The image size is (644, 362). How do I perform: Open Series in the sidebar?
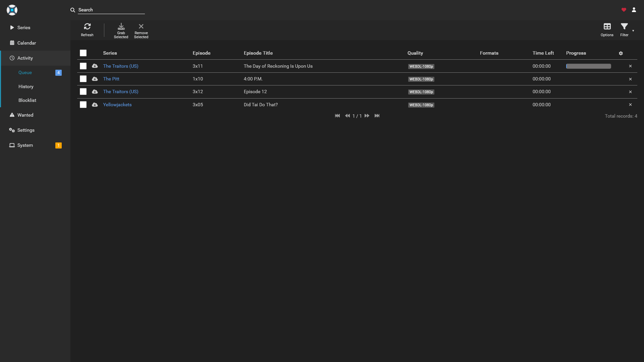[x=35, y=27]
